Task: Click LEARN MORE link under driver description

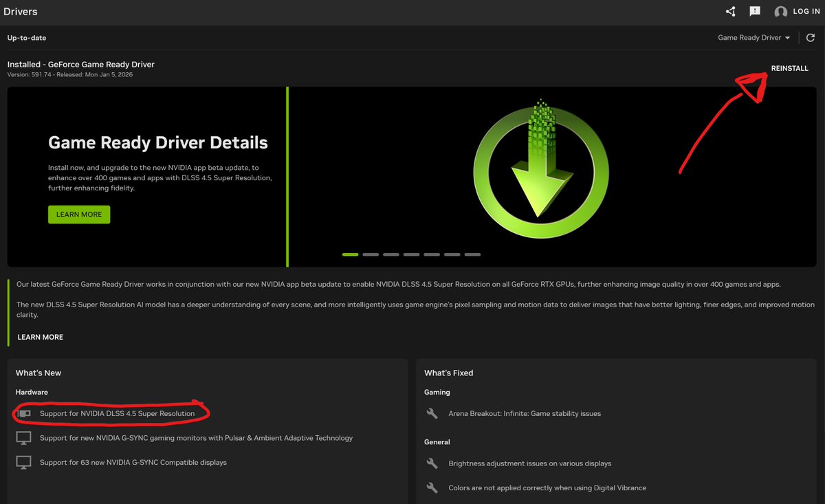Action: coord(41,337)
